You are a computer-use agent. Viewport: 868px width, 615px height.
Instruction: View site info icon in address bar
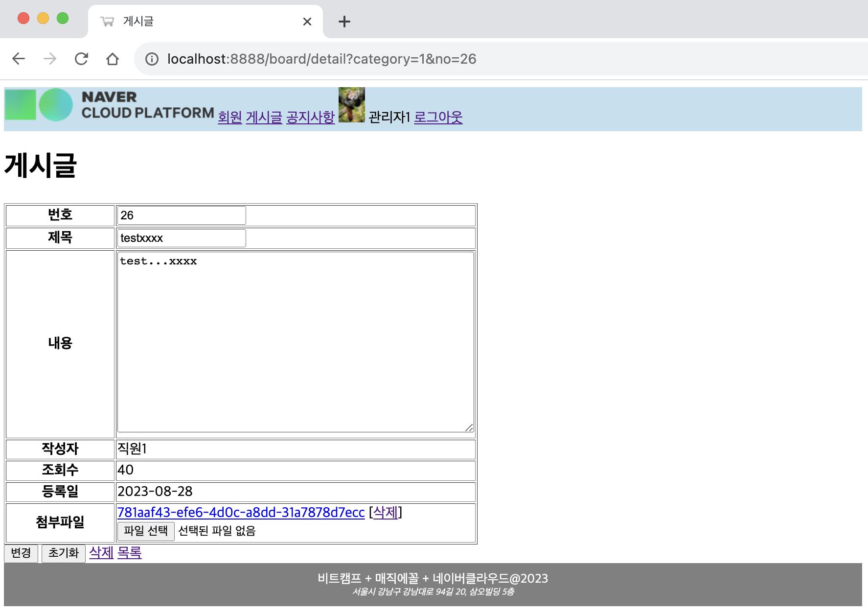tap(152, 59)
